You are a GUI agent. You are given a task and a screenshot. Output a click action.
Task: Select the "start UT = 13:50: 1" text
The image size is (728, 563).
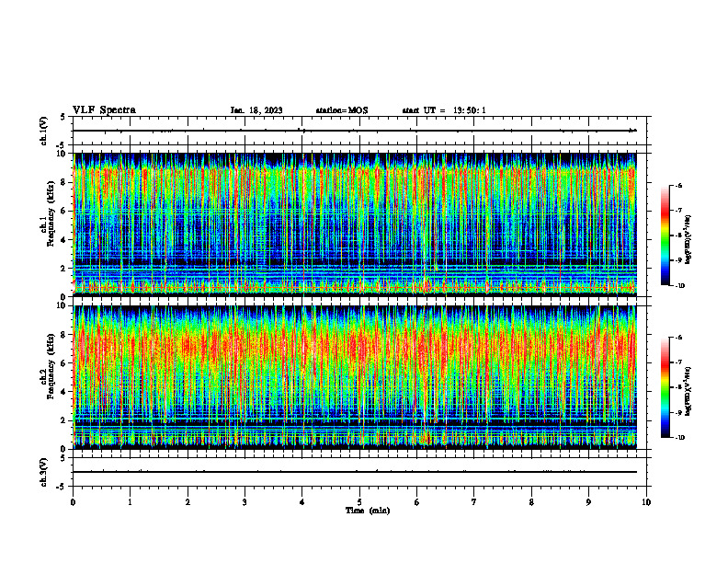(x=444, y=110)
